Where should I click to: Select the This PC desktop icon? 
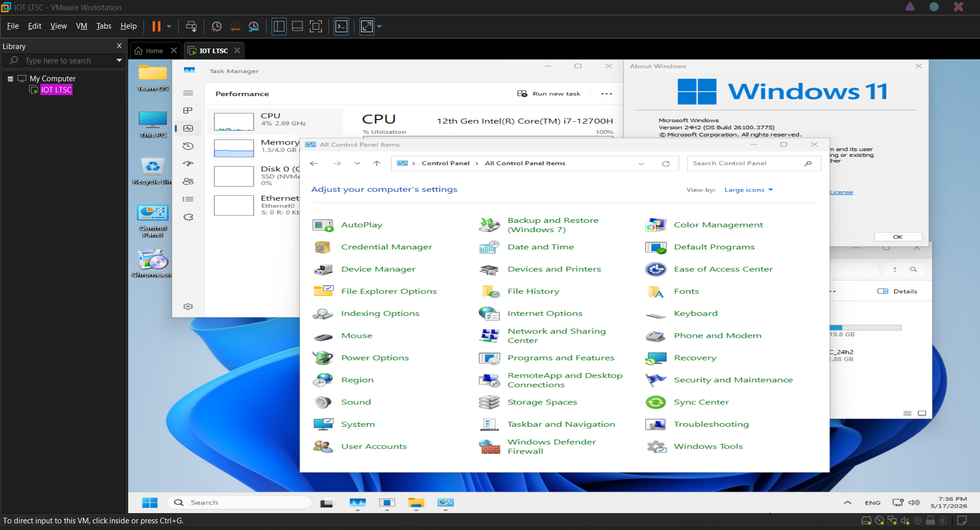[x=153, y=124]
